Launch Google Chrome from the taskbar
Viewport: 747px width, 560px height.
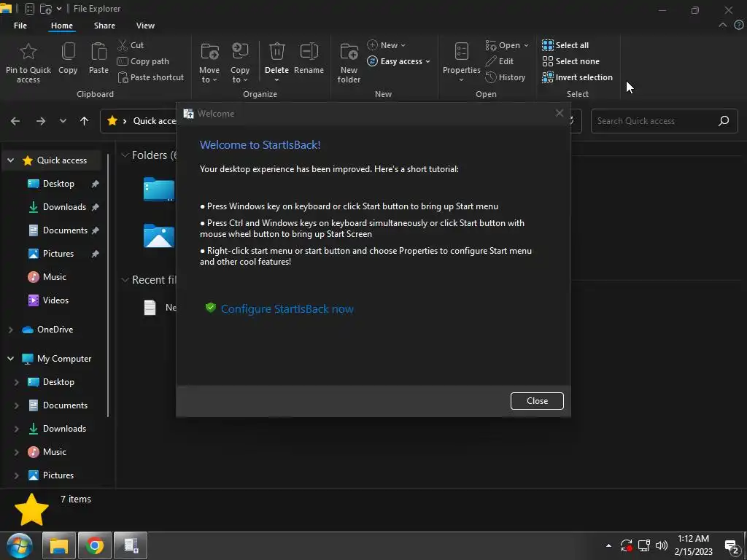[x=94, y=545]
